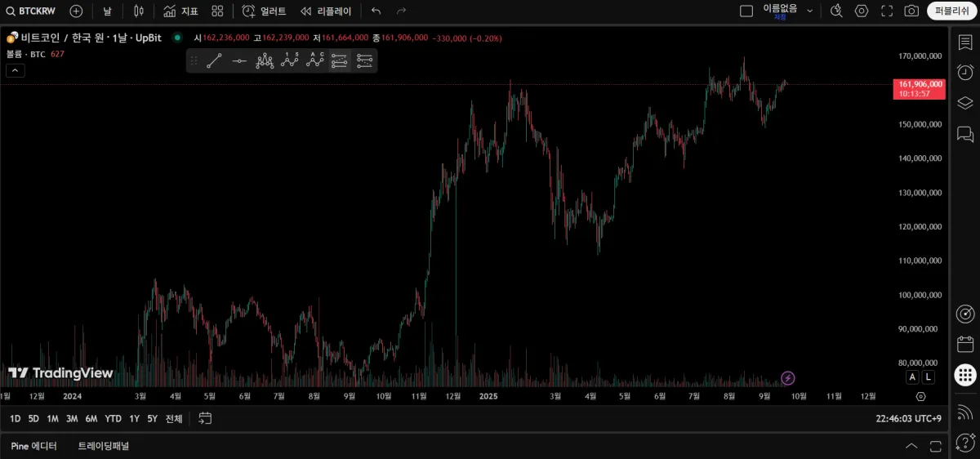Viewport: 980px width, 459px height.
Task: Select the Fib retracement tool
Action: (x=340, y=60)
